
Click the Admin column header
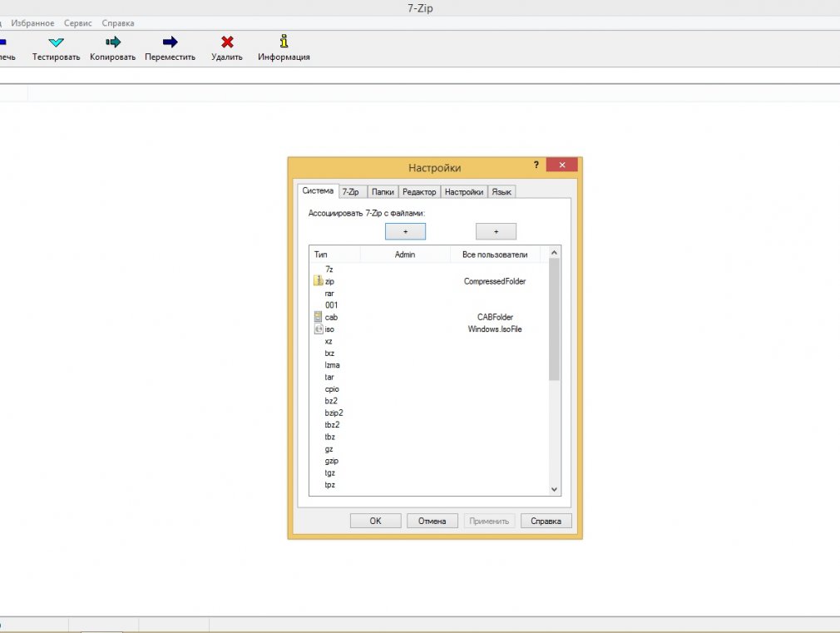pos(405,255)
